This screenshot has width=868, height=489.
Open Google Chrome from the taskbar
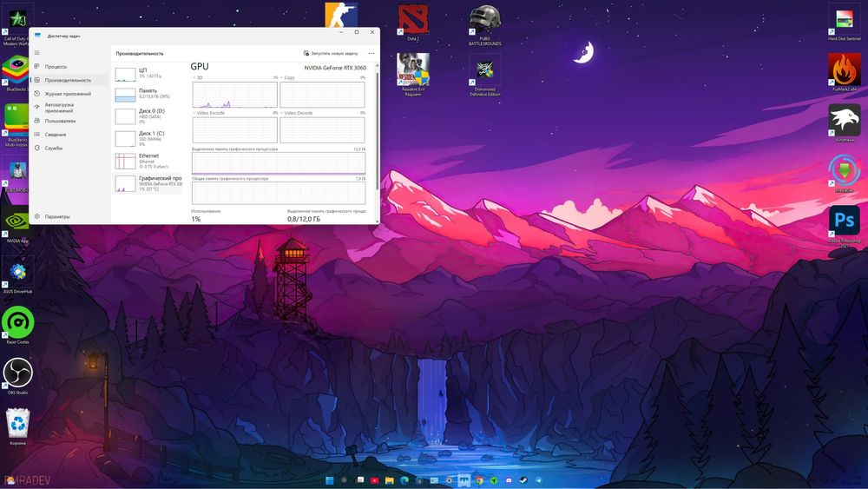479,480
